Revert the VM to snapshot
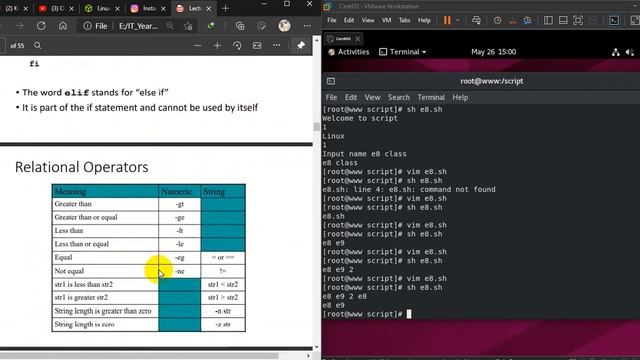640x360 pixels. click(513, 20)
